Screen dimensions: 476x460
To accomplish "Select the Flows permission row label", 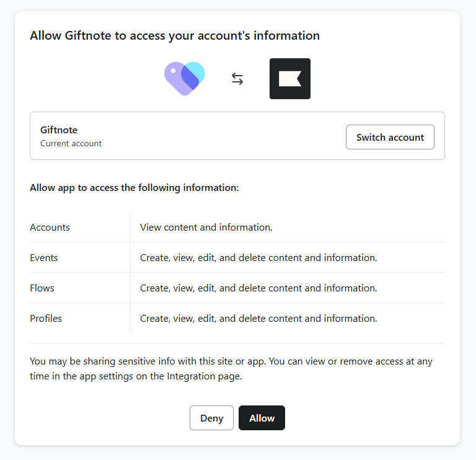I will click(x=42, y=288).
